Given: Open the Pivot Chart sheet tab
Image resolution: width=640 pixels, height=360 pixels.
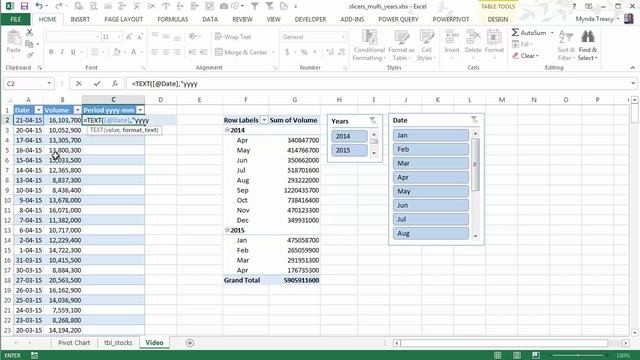Looking at the screenshot, I should pos(74,343).
